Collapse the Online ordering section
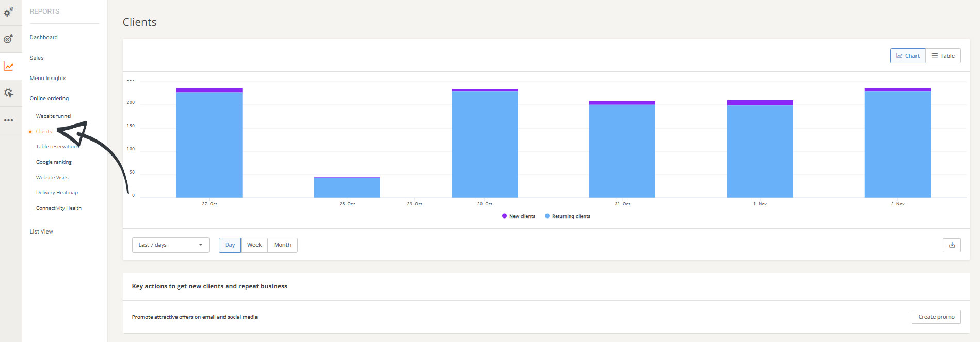This screenshot has width=980, height=342. point(49,98)
